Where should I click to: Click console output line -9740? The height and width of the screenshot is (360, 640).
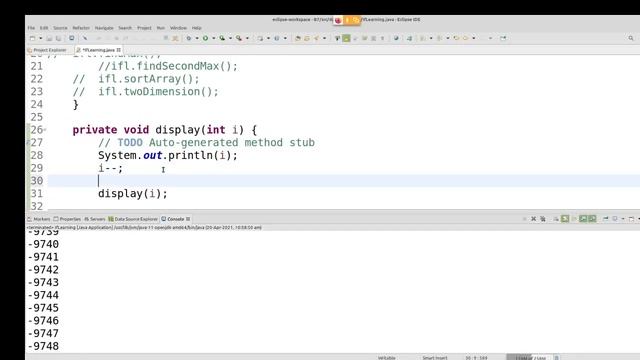(x=43, y=244)
